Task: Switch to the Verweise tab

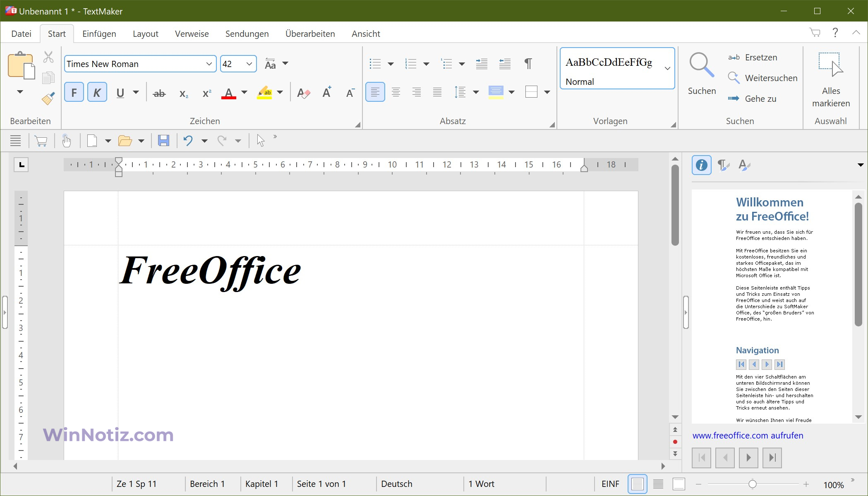Action: point(192,34)
